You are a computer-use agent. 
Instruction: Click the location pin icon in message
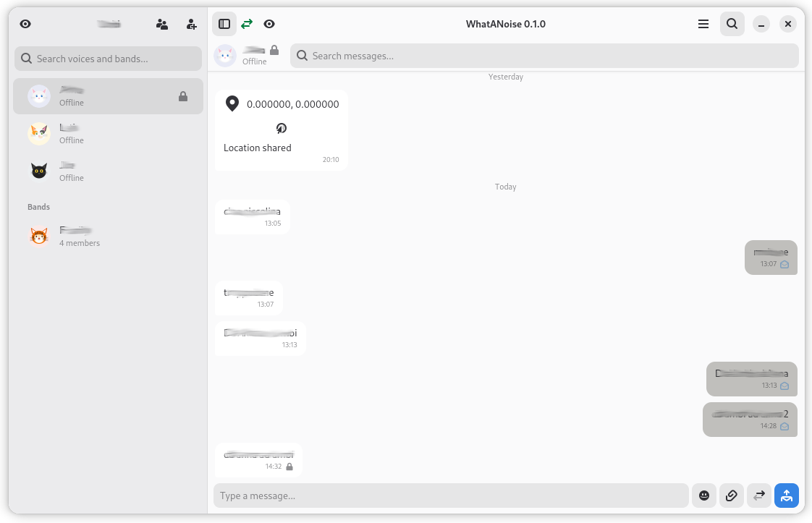pos(232,103)
